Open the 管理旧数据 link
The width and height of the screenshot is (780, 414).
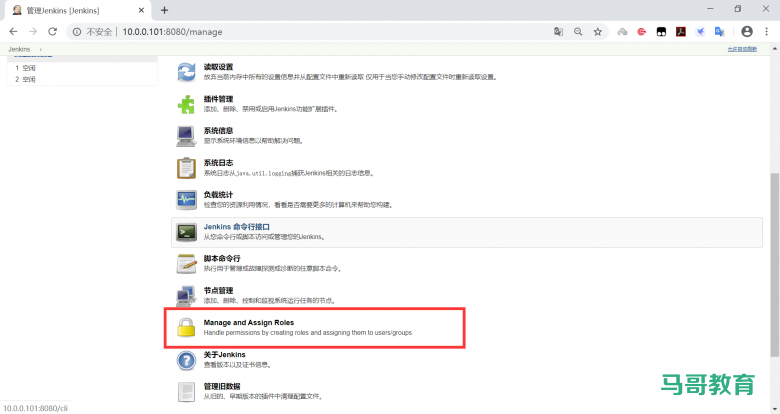tap(222, 387)
